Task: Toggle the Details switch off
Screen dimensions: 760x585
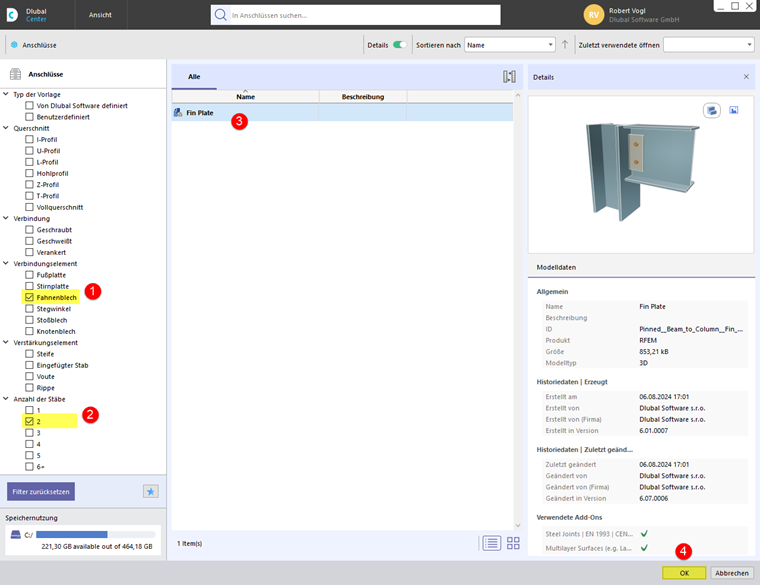Action: tap(399, 45)
